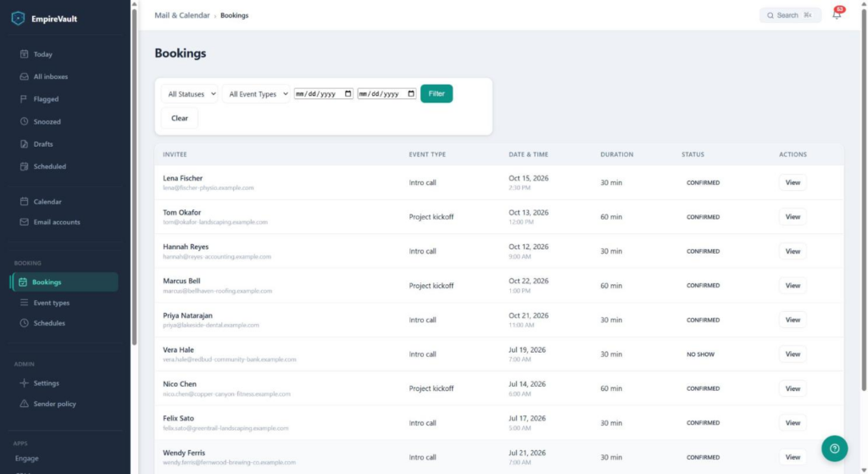The image size is (868, 474).
Task: View Felix Sato's booking
Action: (793, 422)
